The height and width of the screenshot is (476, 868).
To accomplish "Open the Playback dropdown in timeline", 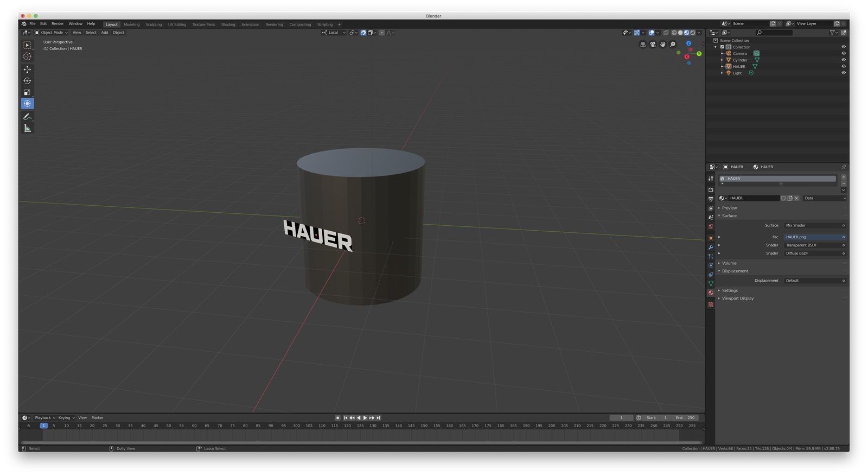I will 45,418.
